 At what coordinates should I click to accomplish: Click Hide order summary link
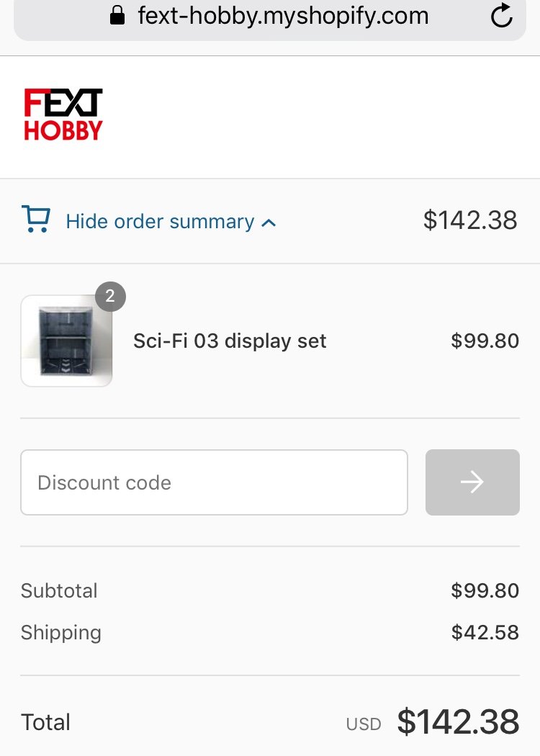coord(160,222)
